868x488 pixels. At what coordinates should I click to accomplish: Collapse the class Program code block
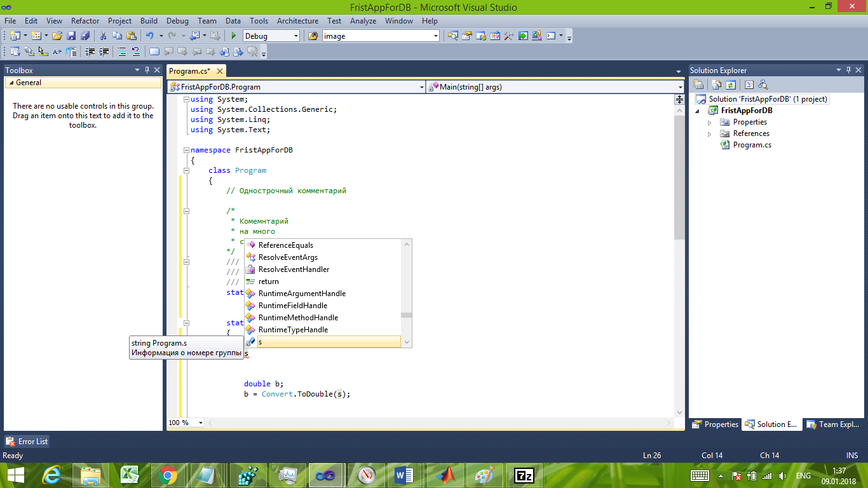pos(186,170)
